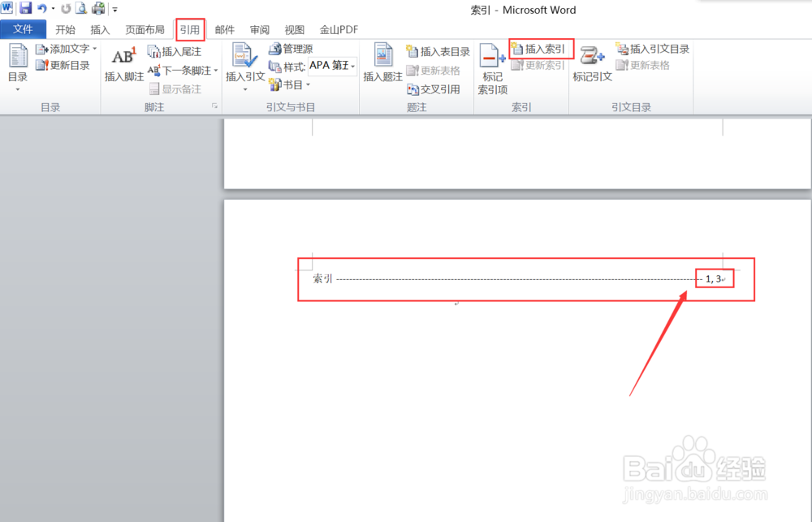Expand the 下一条脚注 dropdown arrow
Screen dimensions: 812x522
[x=216, y=71]
